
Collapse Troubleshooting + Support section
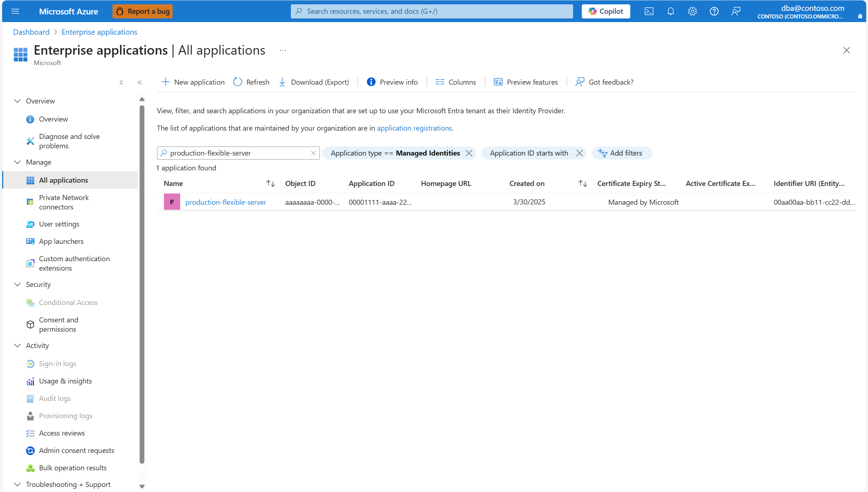(x=17, y=484)
